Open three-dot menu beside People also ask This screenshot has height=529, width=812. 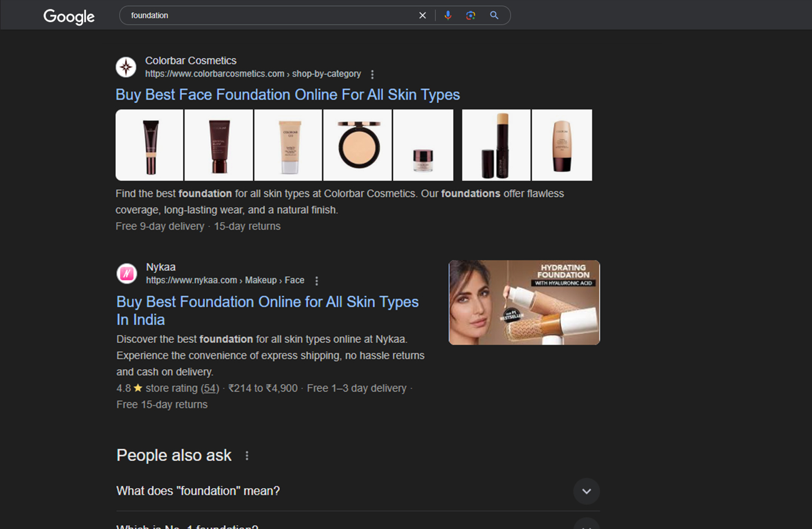(247, 455)
